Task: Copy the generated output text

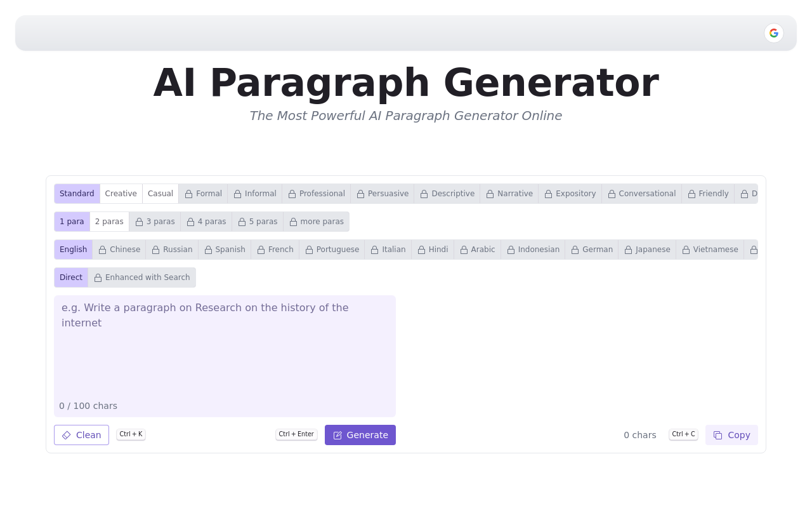Action: point(731,435)
